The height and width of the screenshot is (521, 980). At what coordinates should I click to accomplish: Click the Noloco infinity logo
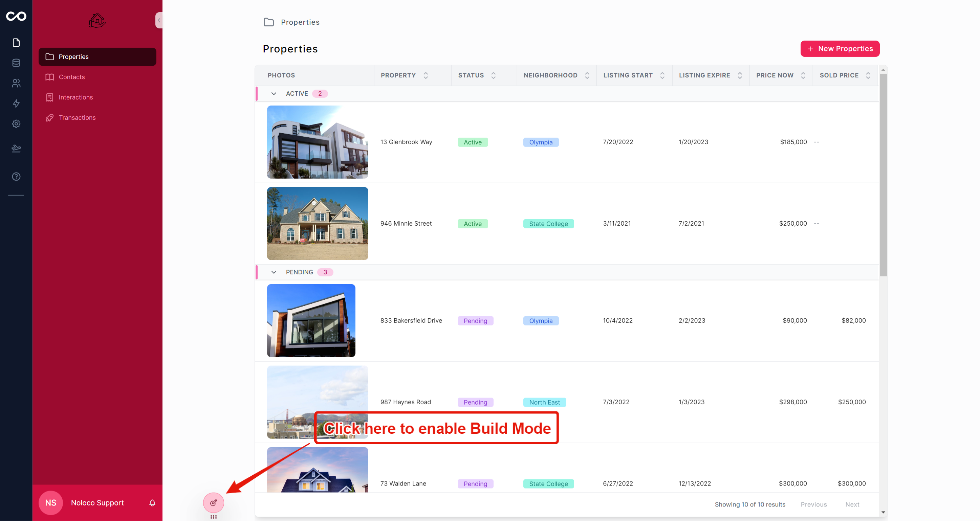click(16, 16)
